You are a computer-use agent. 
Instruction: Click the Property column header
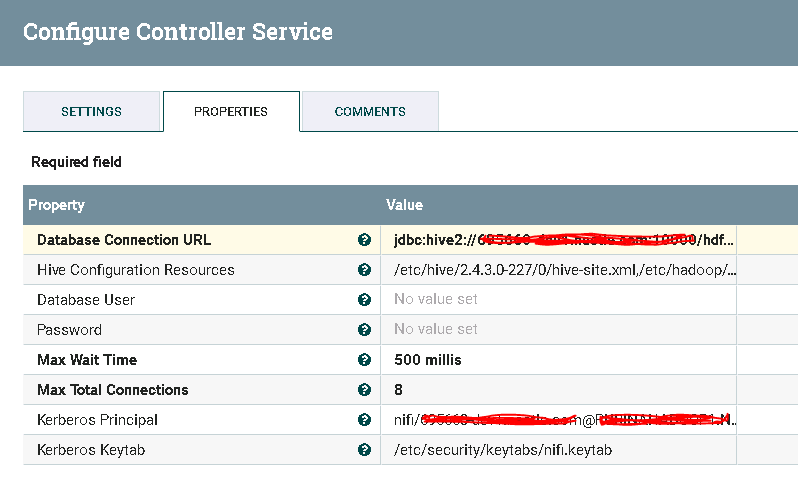200,205
